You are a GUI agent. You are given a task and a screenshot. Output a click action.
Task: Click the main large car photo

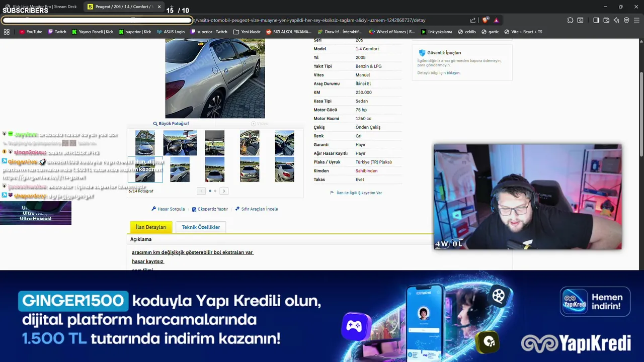coord(215,78)
